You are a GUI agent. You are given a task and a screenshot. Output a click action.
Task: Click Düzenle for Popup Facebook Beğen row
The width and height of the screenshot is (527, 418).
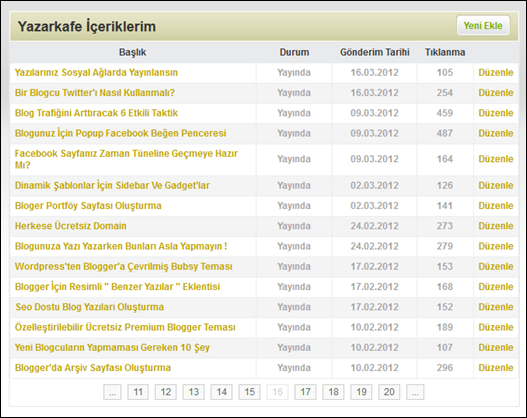click(x=496, y=133)
